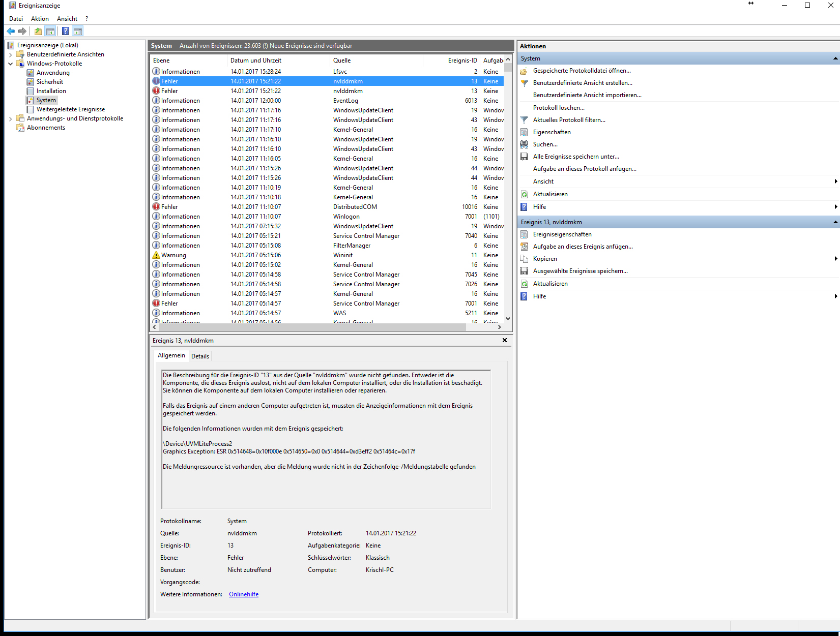
Task: Click the scroll down arrow of the event list
Action: [508, 319]
